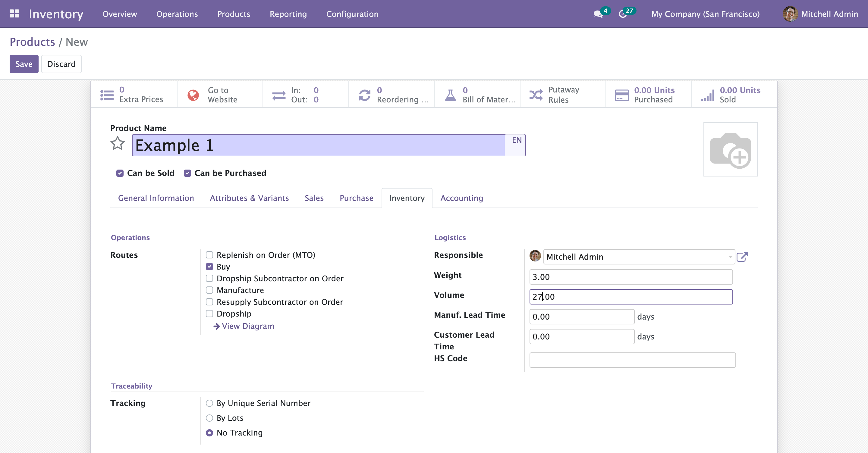Click the Go to Website globe icon
Viewport: 868px width, 453px height.
pyautogui.click(x=193, y=95)
